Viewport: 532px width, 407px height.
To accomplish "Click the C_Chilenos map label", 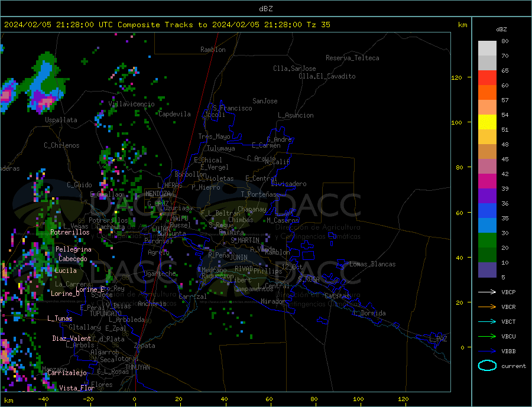I will [x=61, y=145].
